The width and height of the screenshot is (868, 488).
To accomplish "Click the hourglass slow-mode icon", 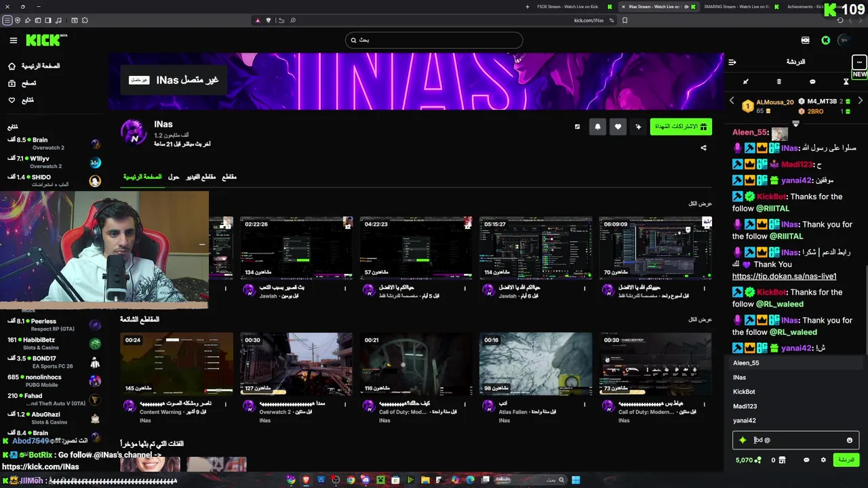I will [846, 82].
